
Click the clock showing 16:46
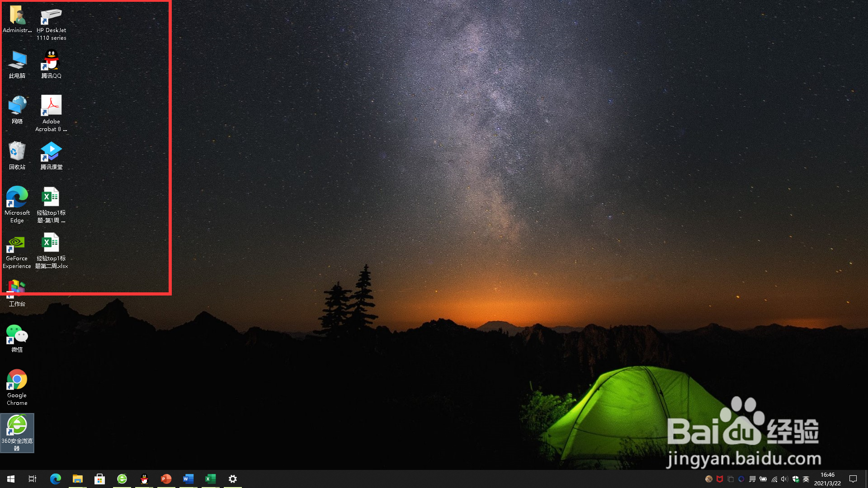click(x=827, y=479)
